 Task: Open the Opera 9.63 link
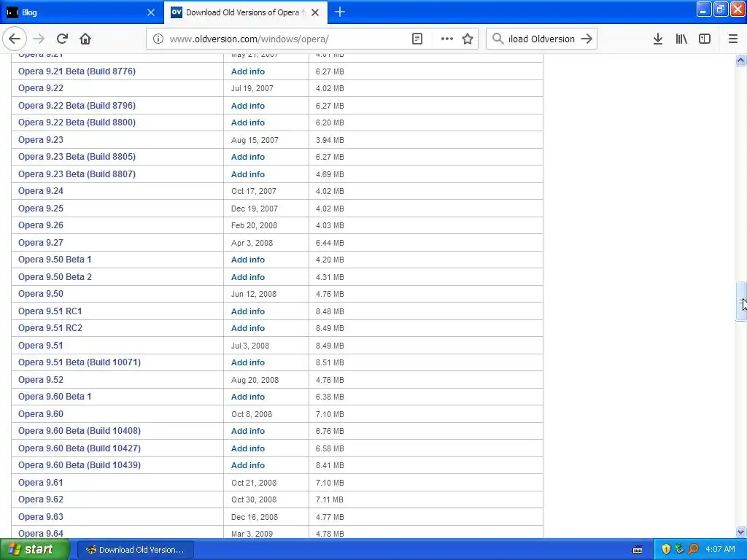tap(41, 517)
